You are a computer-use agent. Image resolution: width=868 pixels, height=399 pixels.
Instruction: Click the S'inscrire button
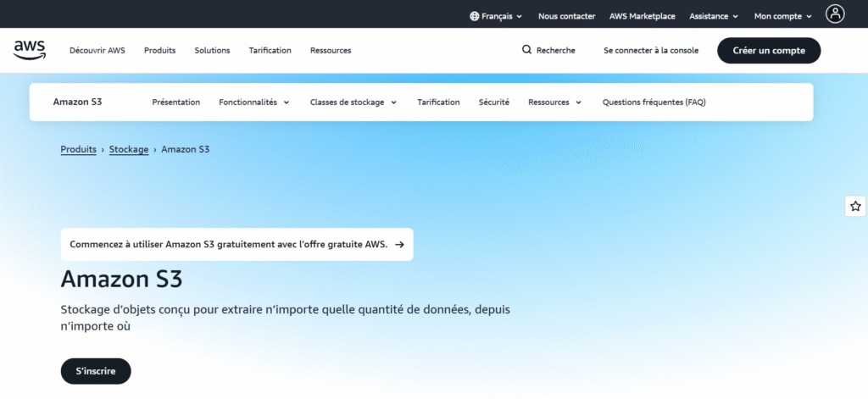[96, 371]
